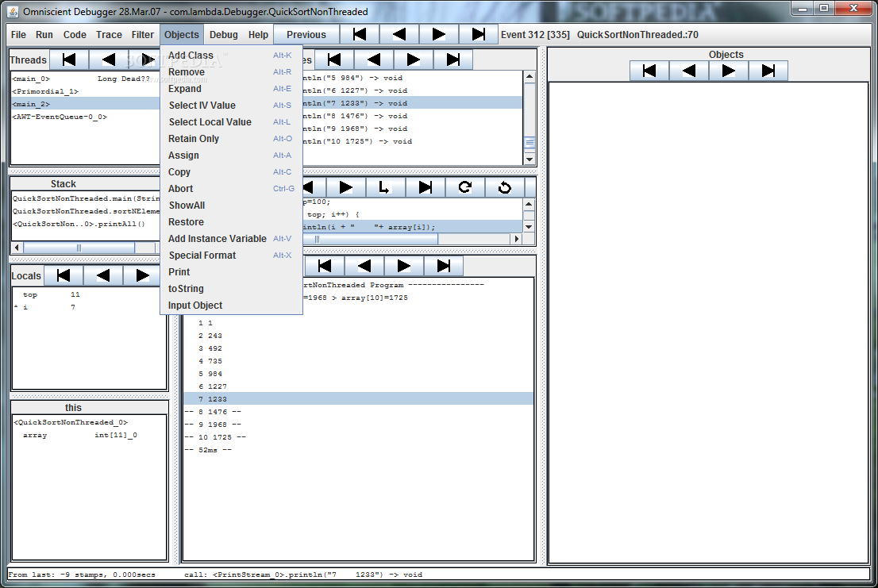Screen dimensions: 878x588
Task: Choose Retain Only menu entry
Action: pos(231,139)
